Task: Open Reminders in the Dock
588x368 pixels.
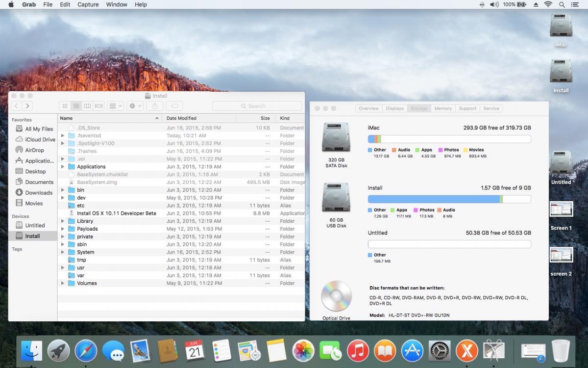Action: pos(222,351)
